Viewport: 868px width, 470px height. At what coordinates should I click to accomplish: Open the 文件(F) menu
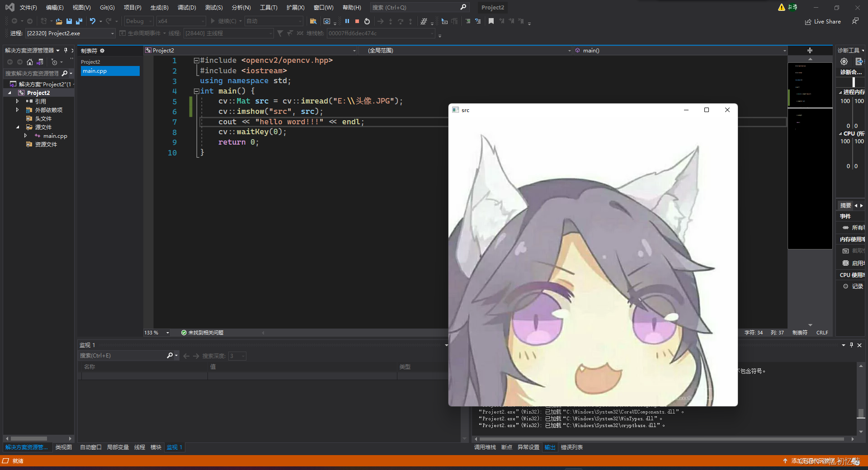[x=28, y=8]
